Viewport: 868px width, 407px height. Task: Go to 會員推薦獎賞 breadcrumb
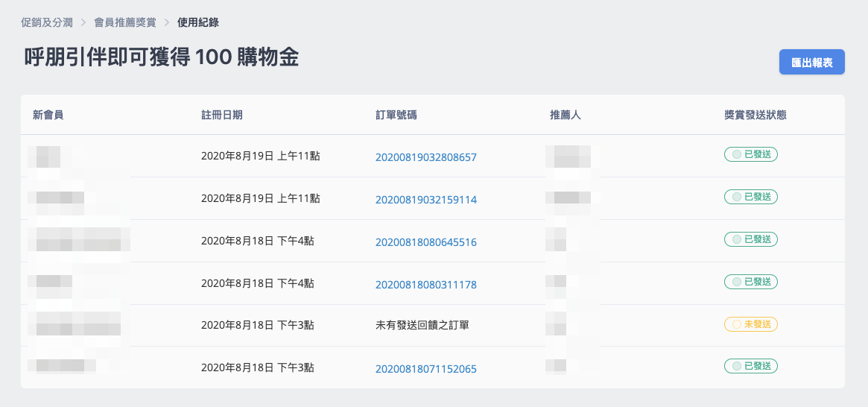pos(125,22)
